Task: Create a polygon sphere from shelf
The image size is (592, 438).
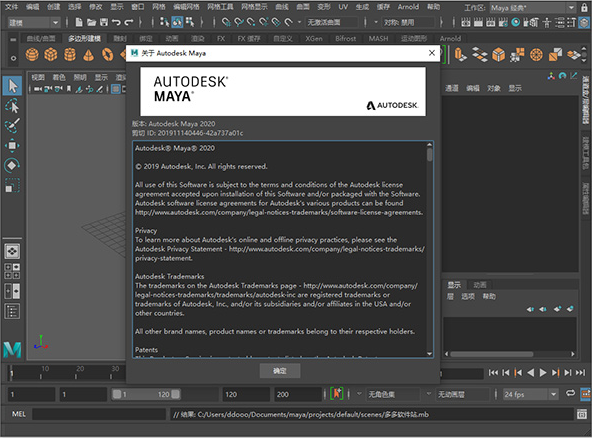Action: coord(32,55)
